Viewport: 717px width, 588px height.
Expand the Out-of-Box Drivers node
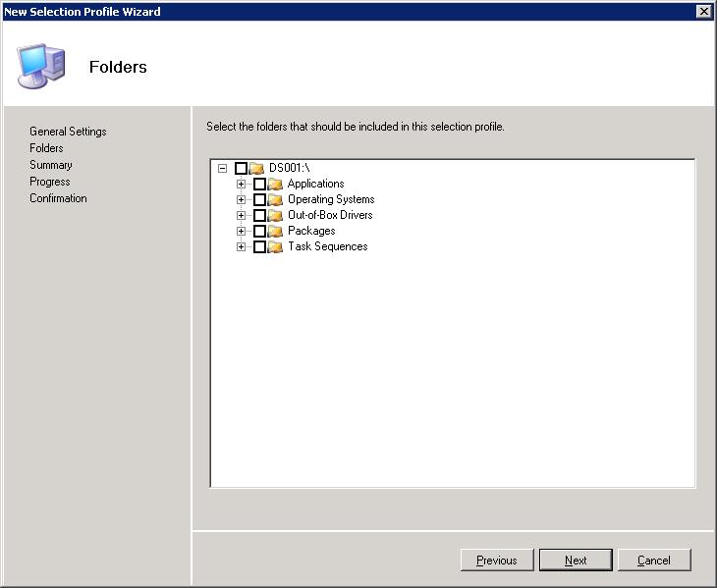click(241, 216)
